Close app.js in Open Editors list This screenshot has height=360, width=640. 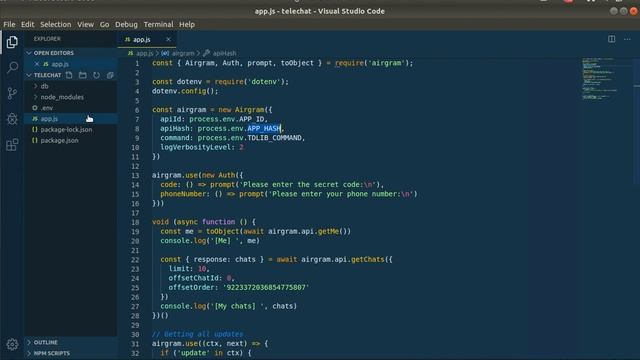tap(37, 64)
